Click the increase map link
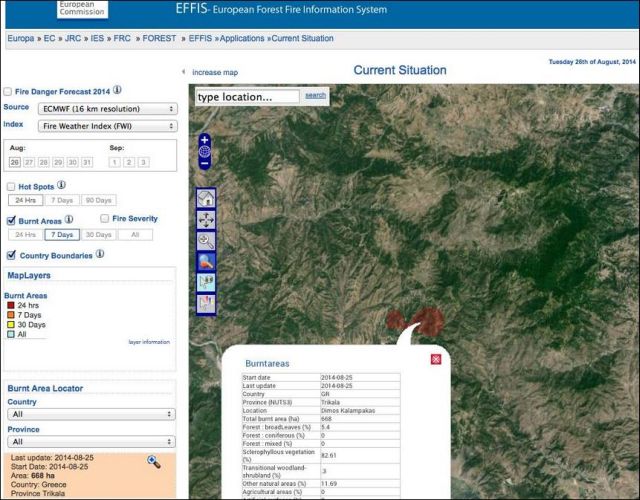The height and width of the screenshot is (500, 640). point(215,72)
